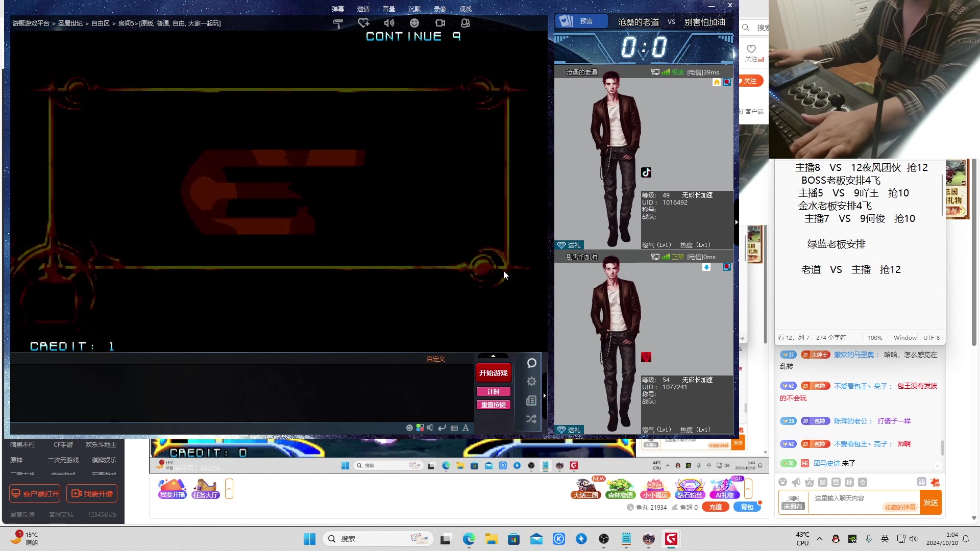Open the chat bubble icon beside start game
Viewport: 980px width, 551px height.
[x=531, y=363]
